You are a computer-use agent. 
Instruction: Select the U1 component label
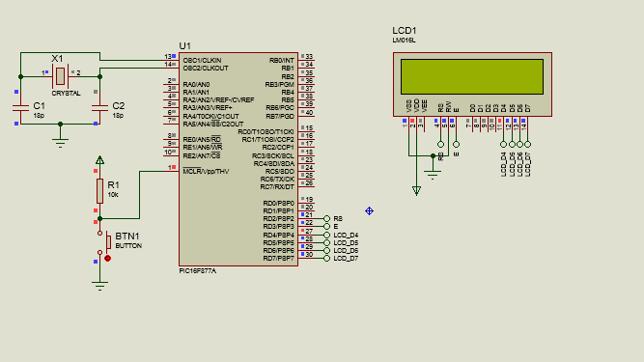click(184, 45)
